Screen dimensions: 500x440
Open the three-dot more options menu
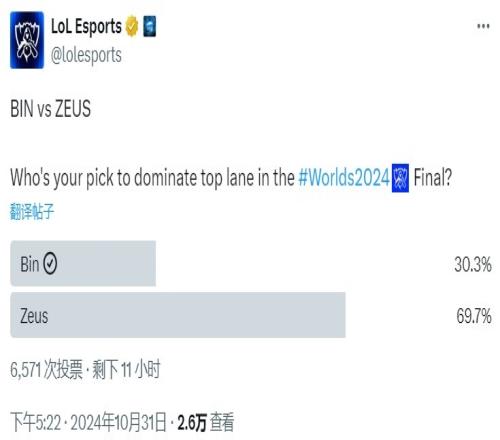point(483,26)
